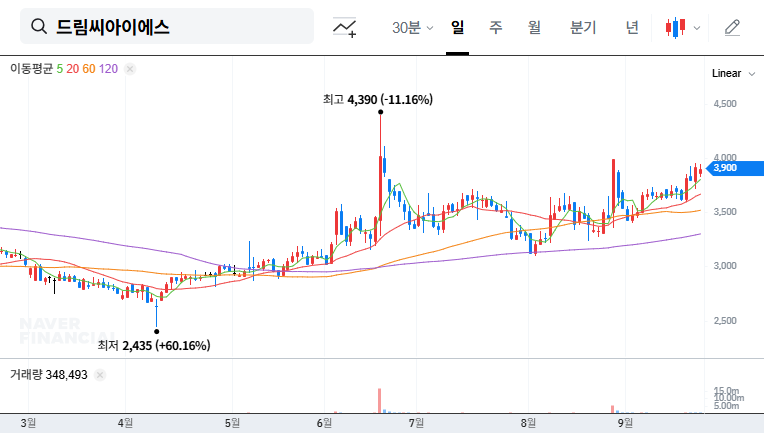Select the 60-day moving average value
764x433 pixels.
click(x=89, y=69)
